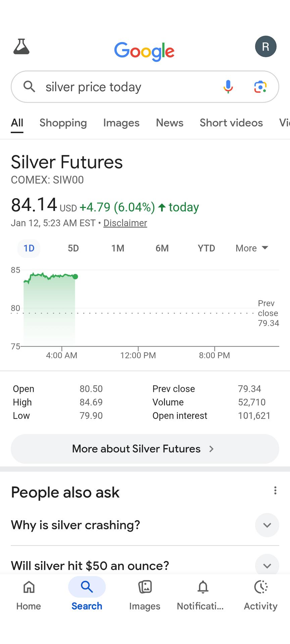The image size is (290, 644).
Task: Switch to the Shopping results tab
Action: 63,123
